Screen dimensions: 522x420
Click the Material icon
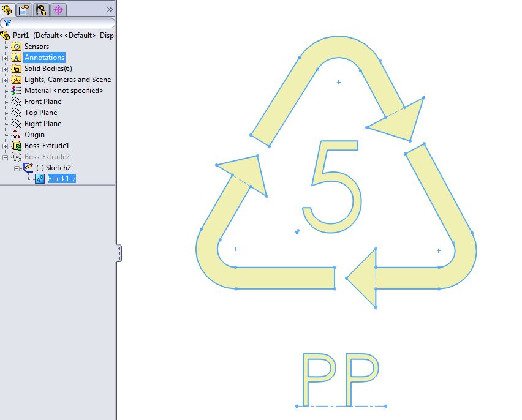[17, 91]
